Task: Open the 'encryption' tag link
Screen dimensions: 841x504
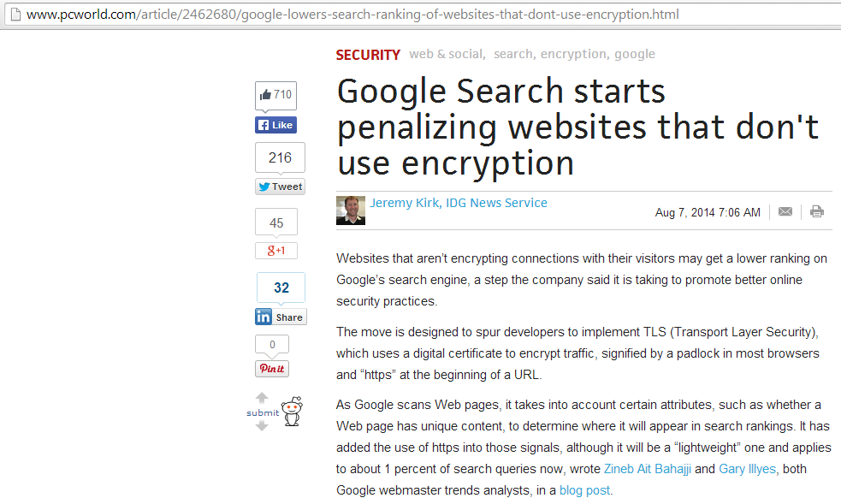Action: click(x=574, y=54)
